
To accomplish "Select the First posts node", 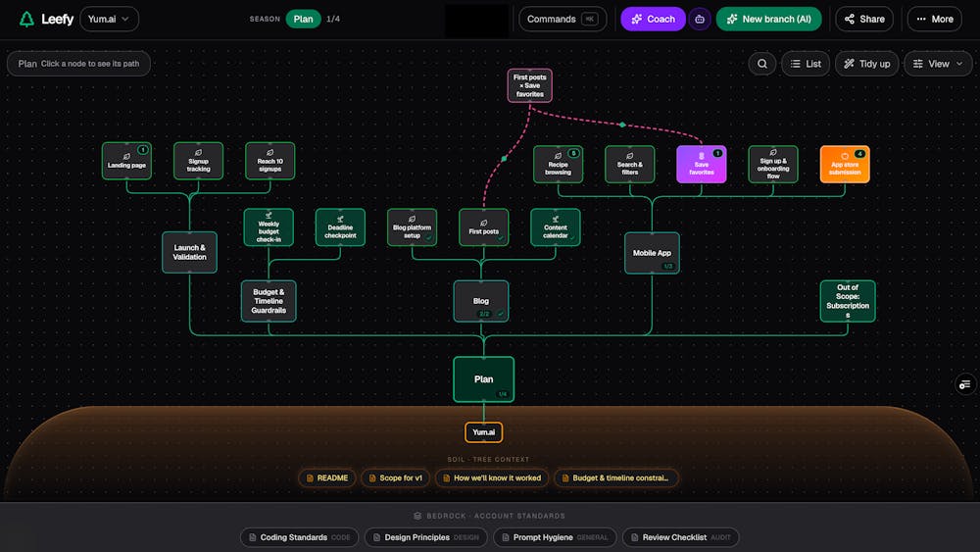I will (x=484, y=227).
